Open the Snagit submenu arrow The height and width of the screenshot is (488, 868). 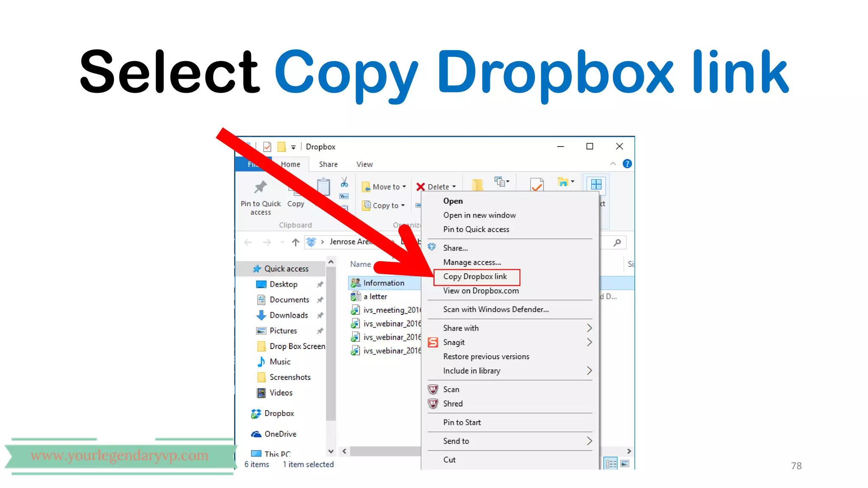click(589, 342)
